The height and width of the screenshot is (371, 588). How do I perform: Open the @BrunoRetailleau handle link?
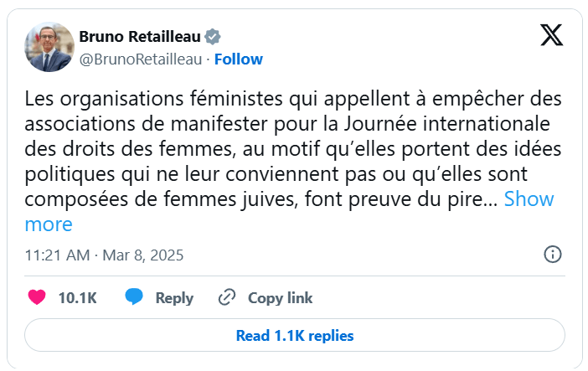point(142,59)
